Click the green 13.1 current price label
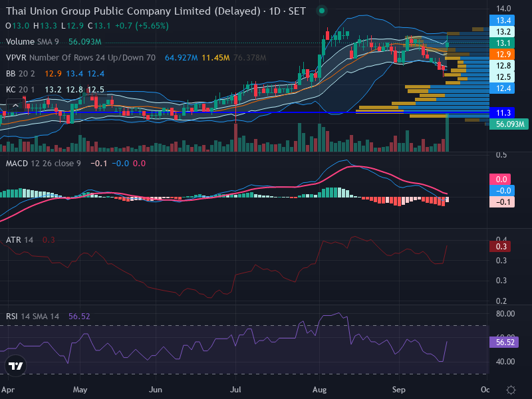Viewport: 532px width, 399px height. click(502, 43)
